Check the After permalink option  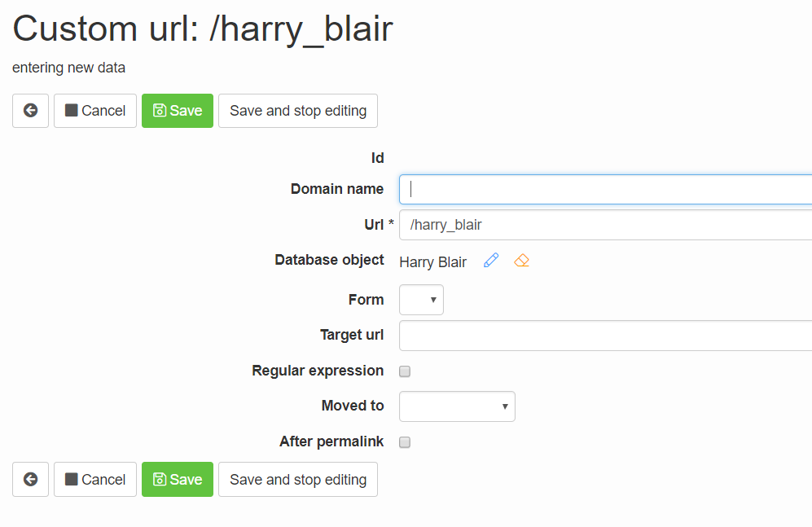tap(405, 441)
